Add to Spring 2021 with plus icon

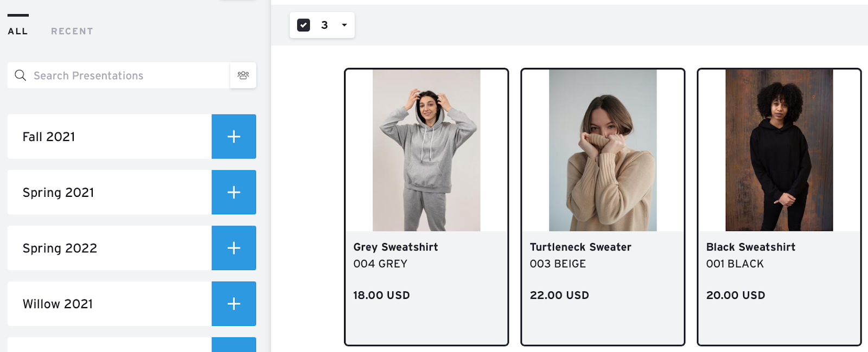[234, 193]
